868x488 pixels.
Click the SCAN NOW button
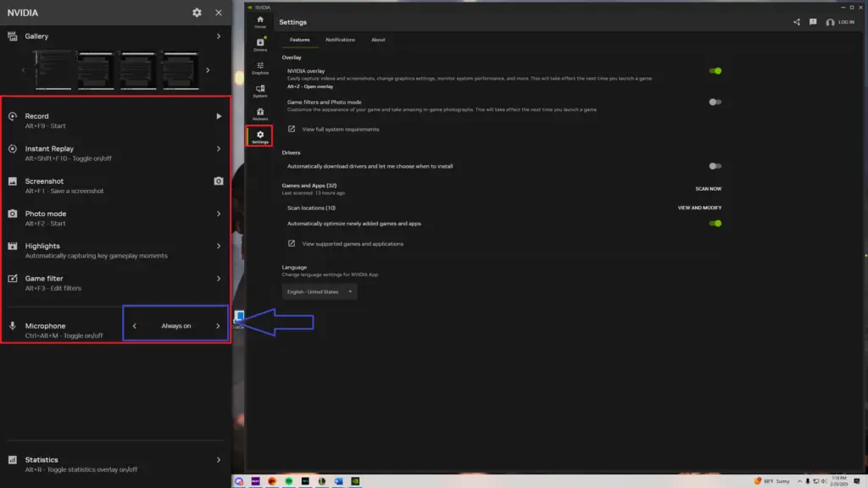(708, 189)
